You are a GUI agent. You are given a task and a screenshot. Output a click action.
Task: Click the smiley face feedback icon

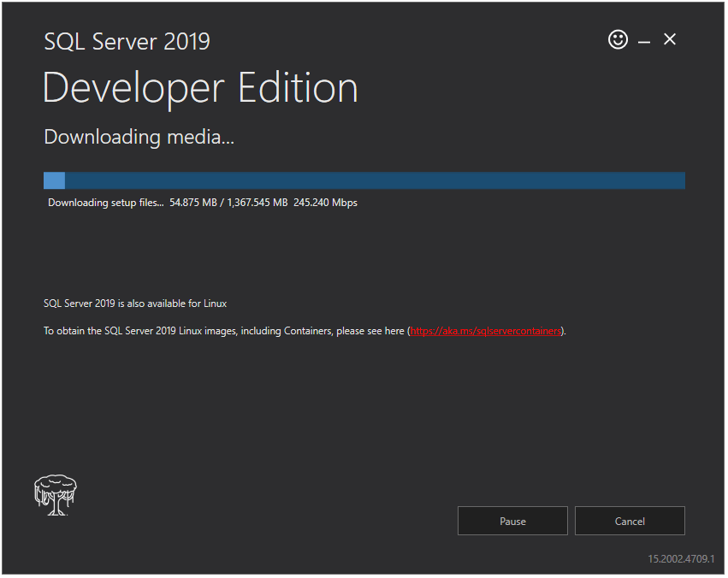tap(618, 39)
